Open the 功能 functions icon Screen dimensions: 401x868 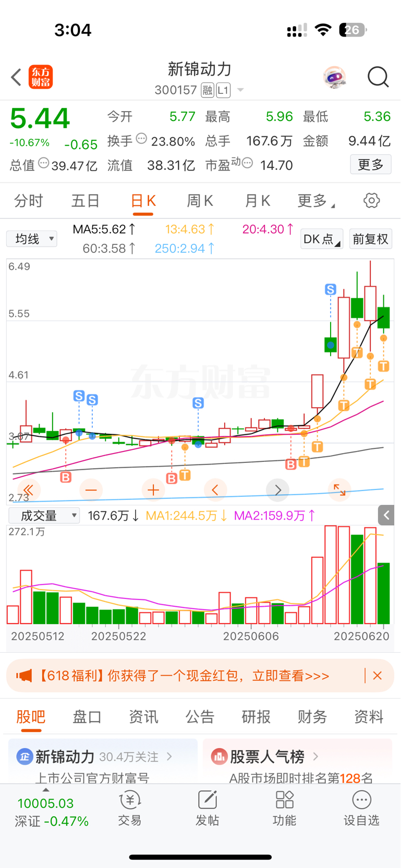click(284, 809)
